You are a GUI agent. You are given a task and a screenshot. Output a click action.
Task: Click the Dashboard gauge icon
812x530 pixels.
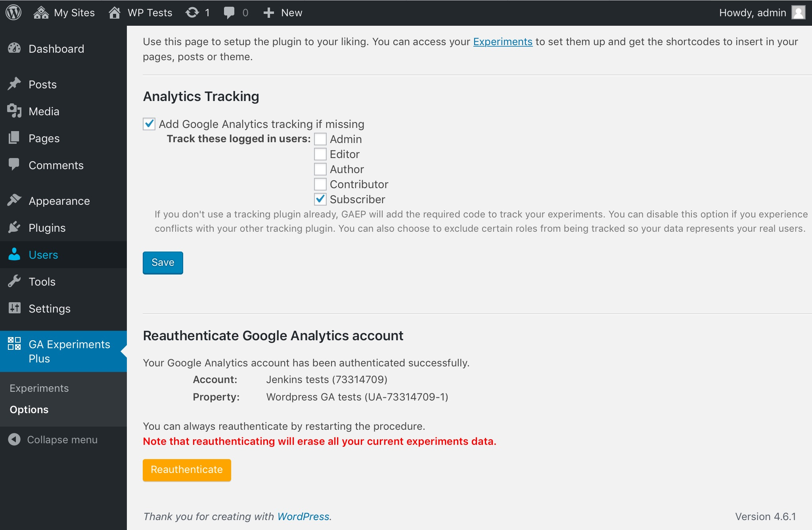[x=14, y=48]
